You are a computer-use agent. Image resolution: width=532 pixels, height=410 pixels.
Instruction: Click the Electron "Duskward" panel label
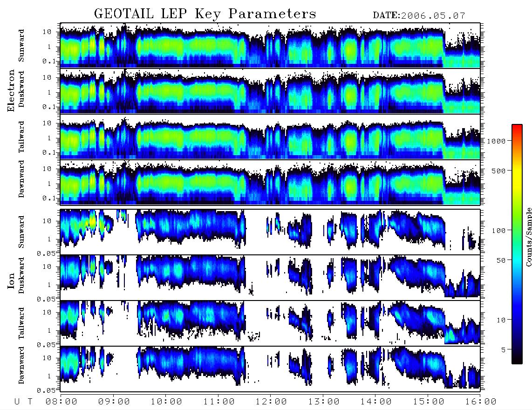click(21, 89)
